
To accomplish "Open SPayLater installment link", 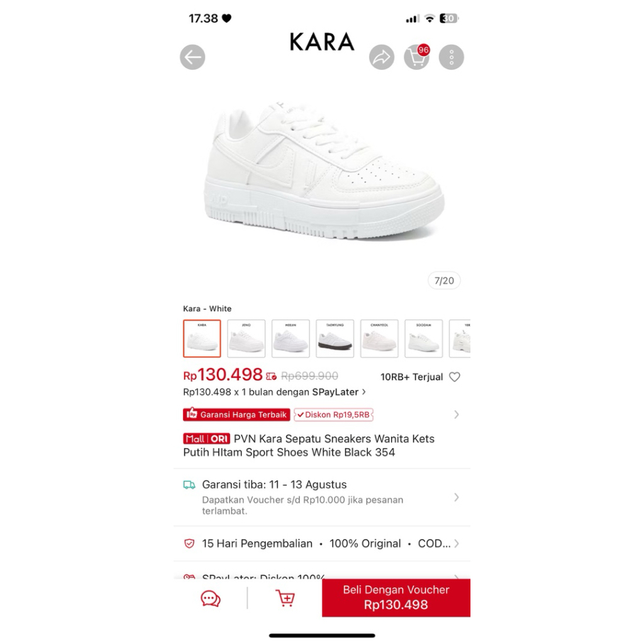I will [x=274, y=392].
